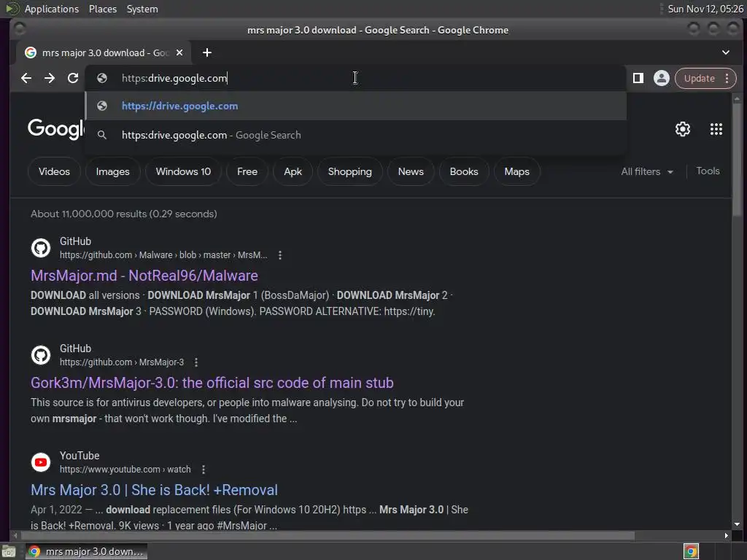Image resolution: width=747 pixels, height=560 pixels.
Task: Click the https://github.com › MrsMajor-3 URL text
Action: 122,362
